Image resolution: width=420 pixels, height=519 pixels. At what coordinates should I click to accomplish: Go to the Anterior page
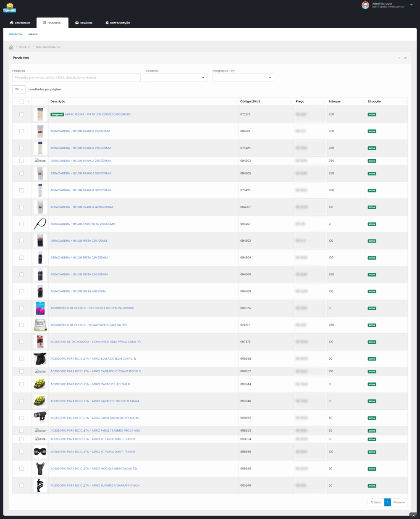pyautogui.click(x=376, y=502)
